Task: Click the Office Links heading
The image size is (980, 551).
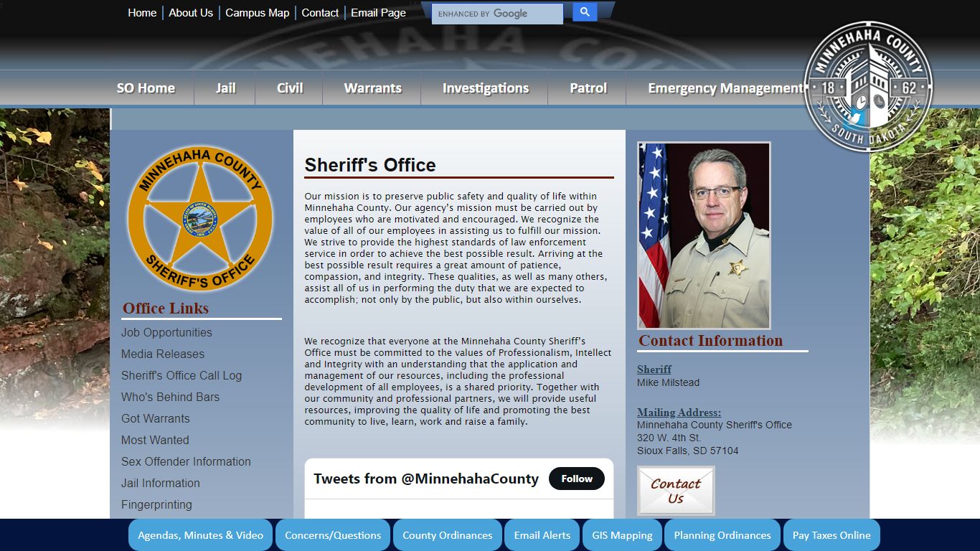Action: pyautogui.click(x=166, y=309)
